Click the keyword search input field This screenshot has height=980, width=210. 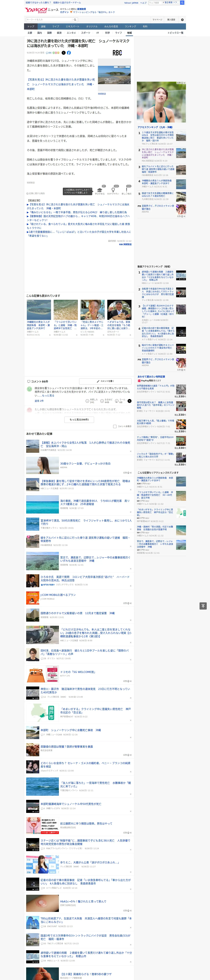[49, 20]
